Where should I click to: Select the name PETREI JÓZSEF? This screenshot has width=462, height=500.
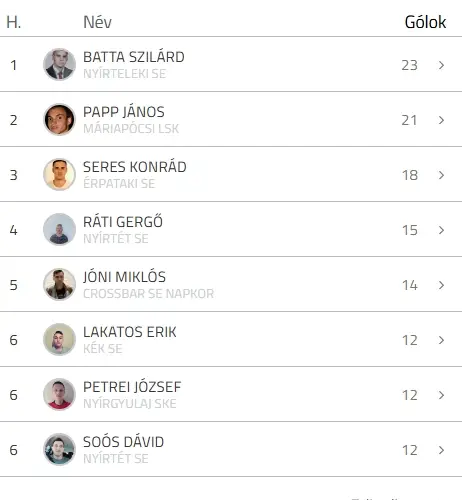click(132, 387)
